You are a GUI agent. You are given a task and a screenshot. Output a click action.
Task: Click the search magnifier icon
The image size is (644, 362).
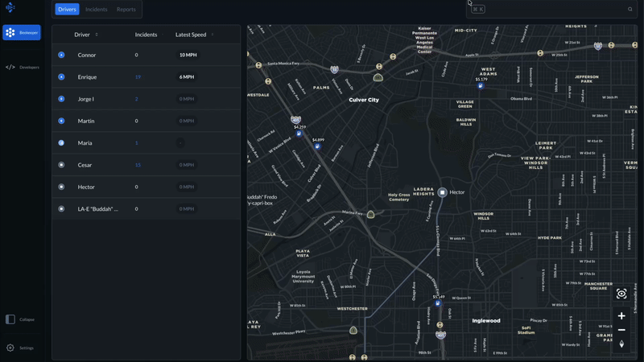(630, 10)
